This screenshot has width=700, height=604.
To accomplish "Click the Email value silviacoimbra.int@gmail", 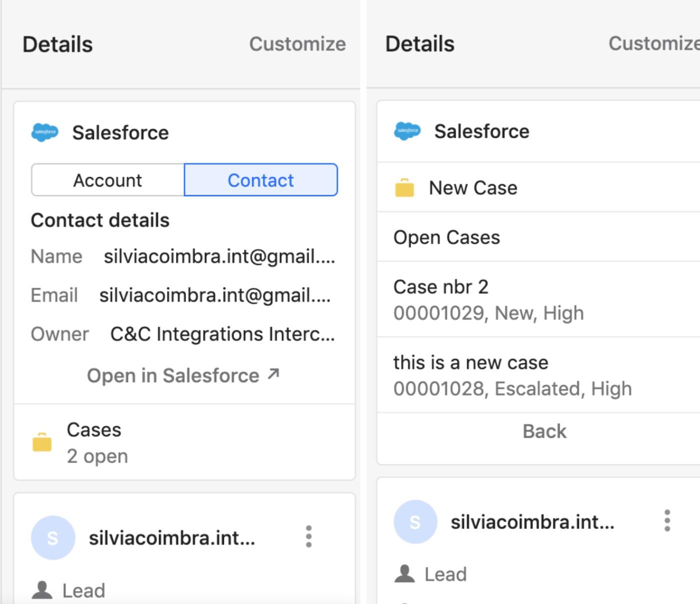I will click(215, 295).
